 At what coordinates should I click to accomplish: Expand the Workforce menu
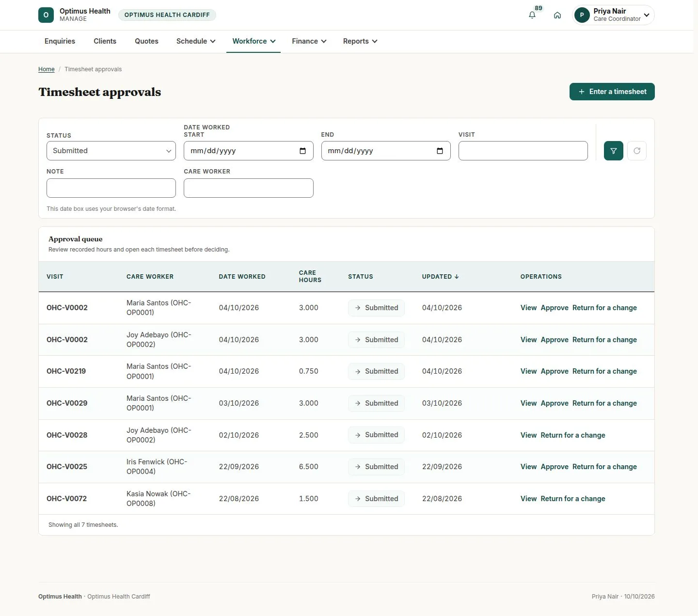point(254,41)
